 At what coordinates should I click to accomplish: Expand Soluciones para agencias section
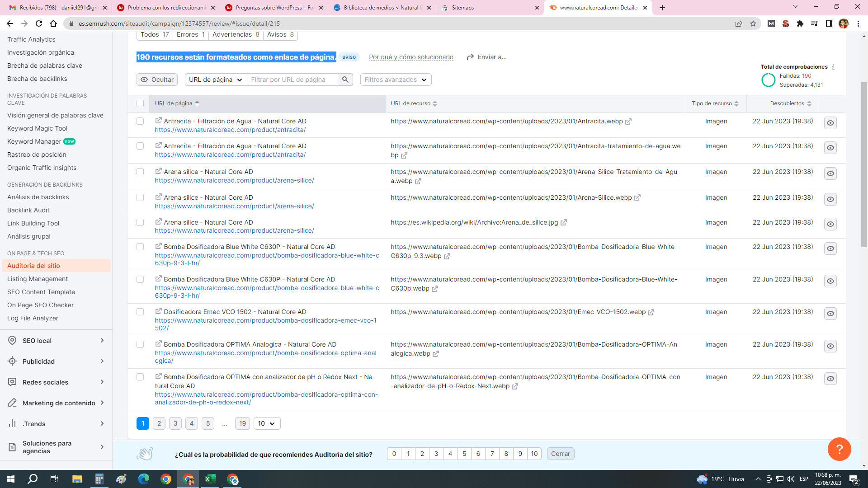click(57, 447)
